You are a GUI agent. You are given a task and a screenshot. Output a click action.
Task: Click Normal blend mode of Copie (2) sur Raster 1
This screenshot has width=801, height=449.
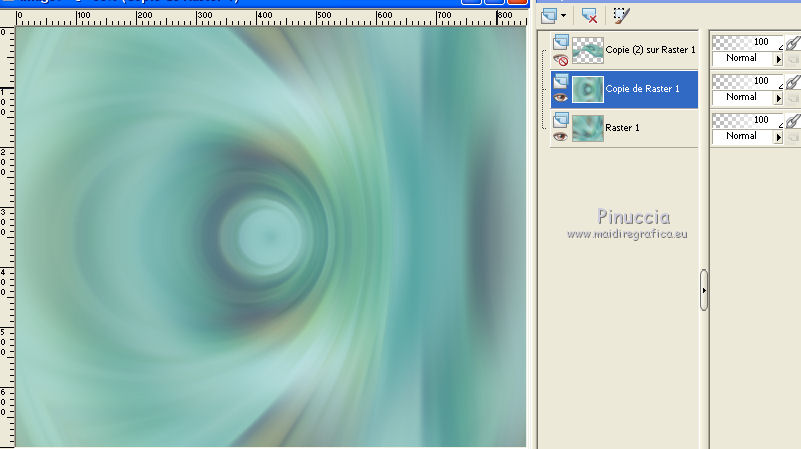tap(742, 58)
